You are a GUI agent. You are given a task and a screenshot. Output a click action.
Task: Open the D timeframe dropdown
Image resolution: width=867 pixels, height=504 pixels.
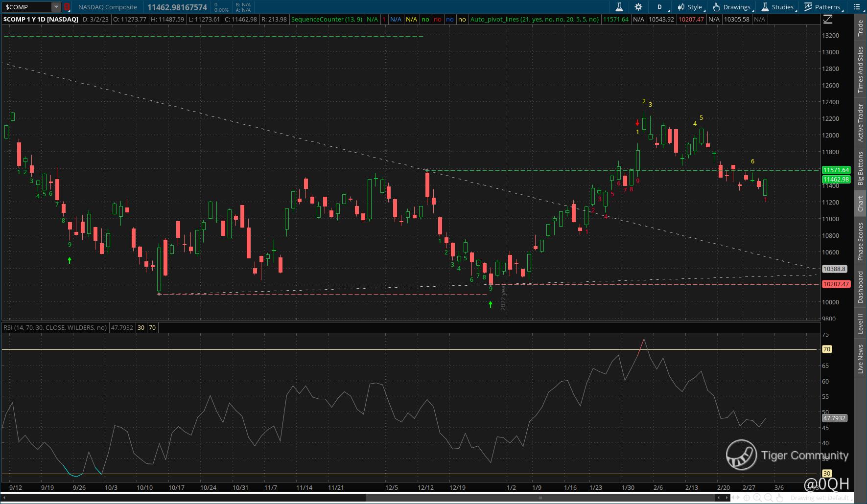pyautogui.click(x=659, y=7)
